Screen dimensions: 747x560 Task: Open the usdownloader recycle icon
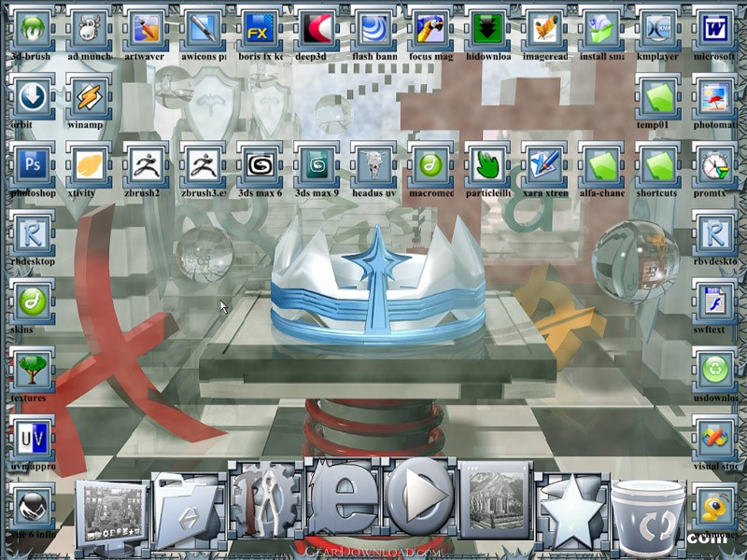click(x=714, y=371)
